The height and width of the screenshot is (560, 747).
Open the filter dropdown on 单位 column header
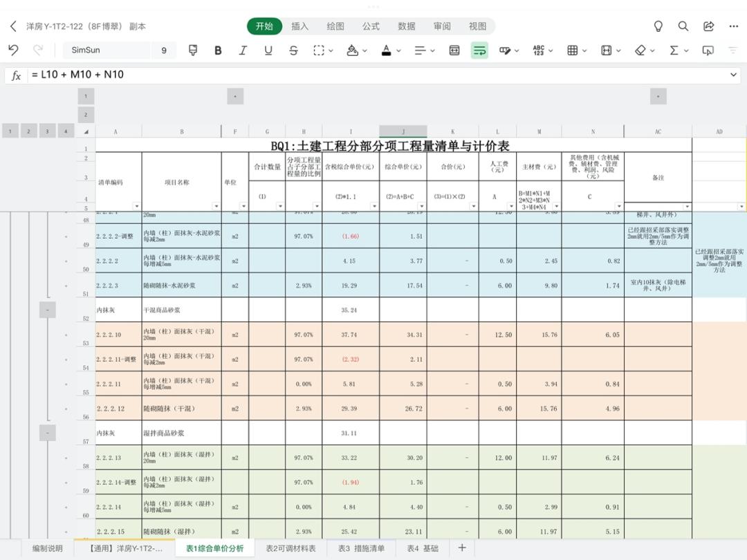243,205
